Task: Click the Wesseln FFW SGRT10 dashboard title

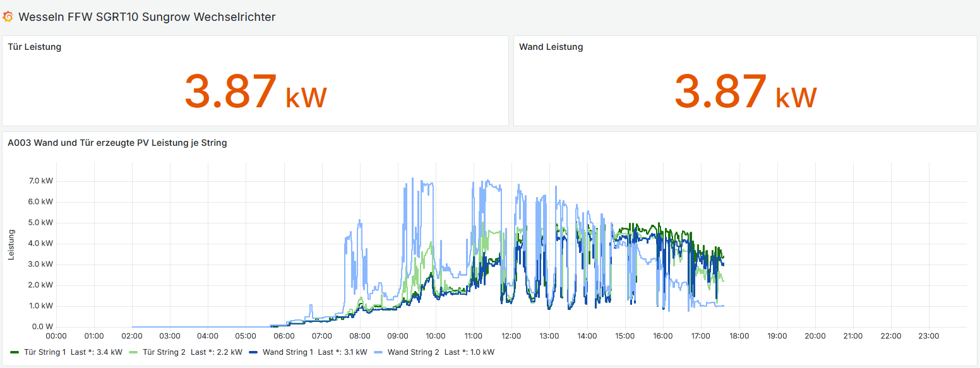Action: coord(146,17)
